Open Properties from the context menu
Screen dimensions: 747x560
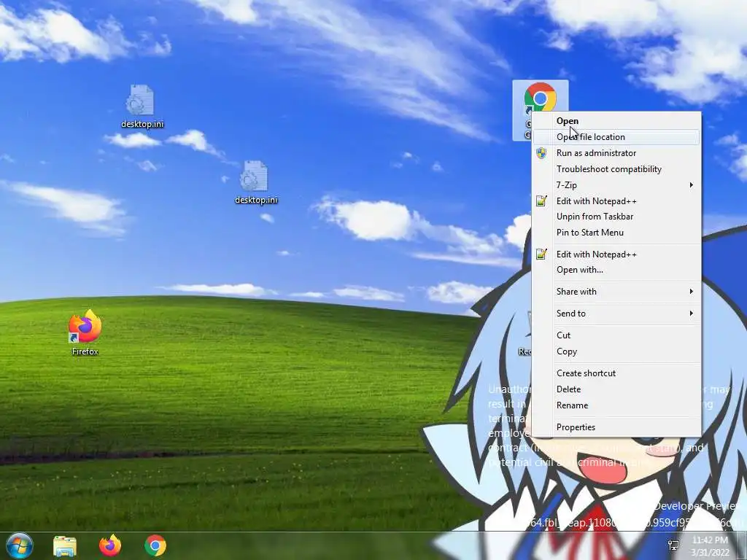(616, 427)
